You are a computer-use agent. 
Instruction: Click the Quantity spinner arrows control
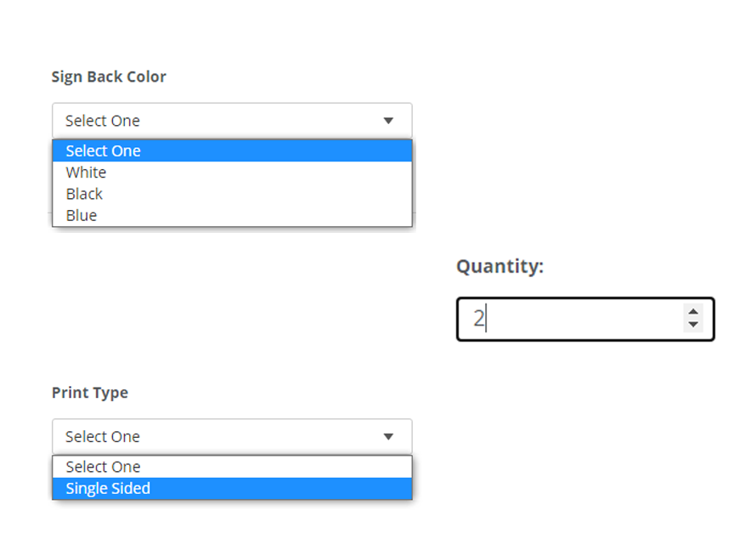tap(693, 319)
